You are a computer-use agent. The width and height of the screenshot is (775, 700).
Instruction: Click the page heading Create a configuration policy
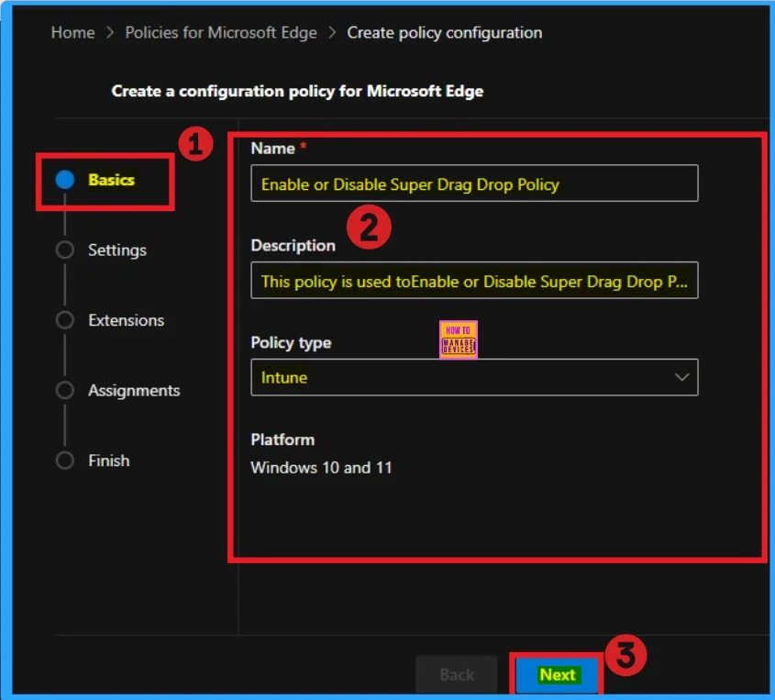coord(297,91)
